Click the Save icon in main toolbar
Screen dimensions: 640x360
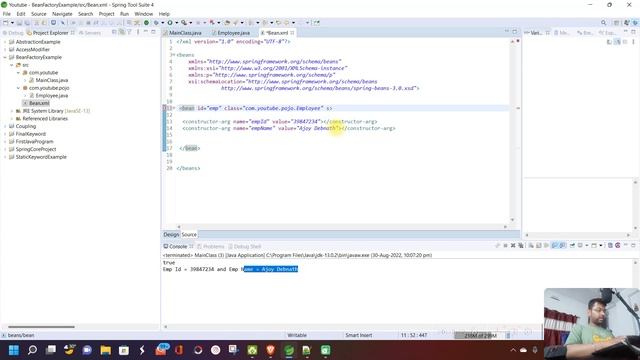point(19,23)
